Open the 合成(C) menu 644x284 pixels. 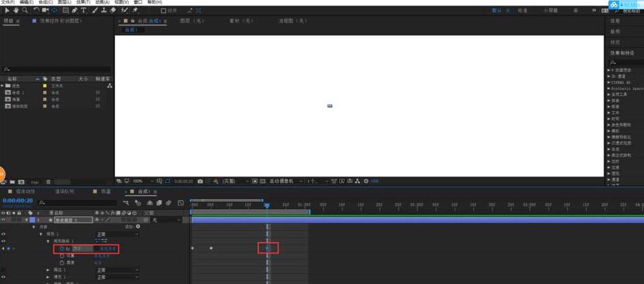(45, 2)
